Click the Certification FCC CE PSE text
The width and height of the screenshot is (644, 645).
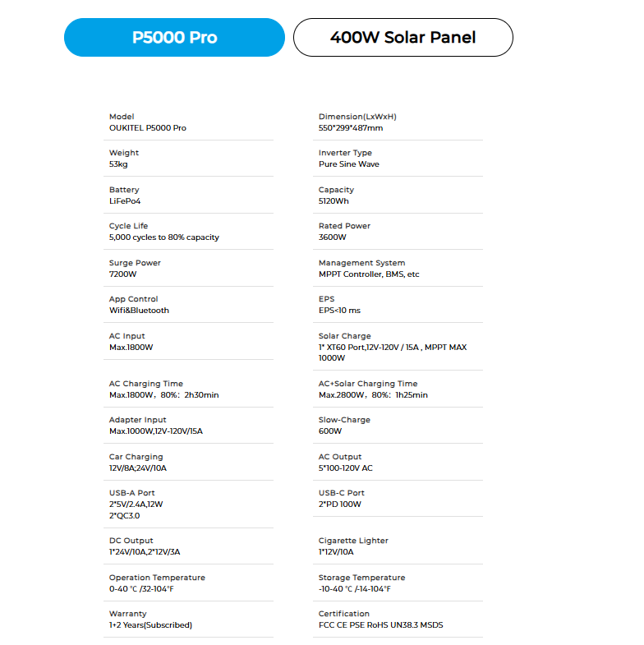point(380,625)
